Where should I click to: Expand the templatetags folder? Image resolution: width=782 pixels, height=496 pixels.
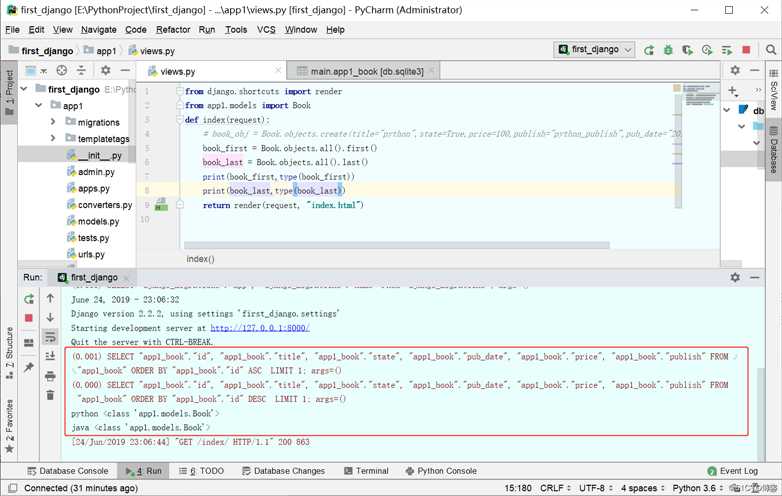pyautogui.click(x=53, y=138)
